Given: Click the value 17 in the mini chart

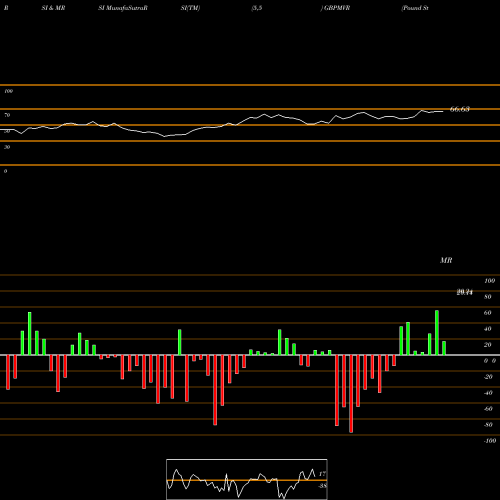Looking at the screenshot, I should tap(322, 474).
